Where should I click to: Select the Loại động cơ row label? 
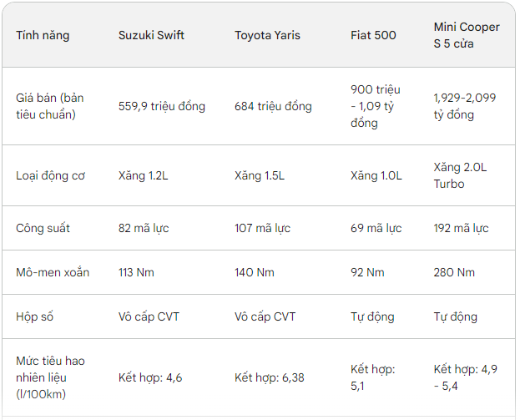(x=50, y=175)
